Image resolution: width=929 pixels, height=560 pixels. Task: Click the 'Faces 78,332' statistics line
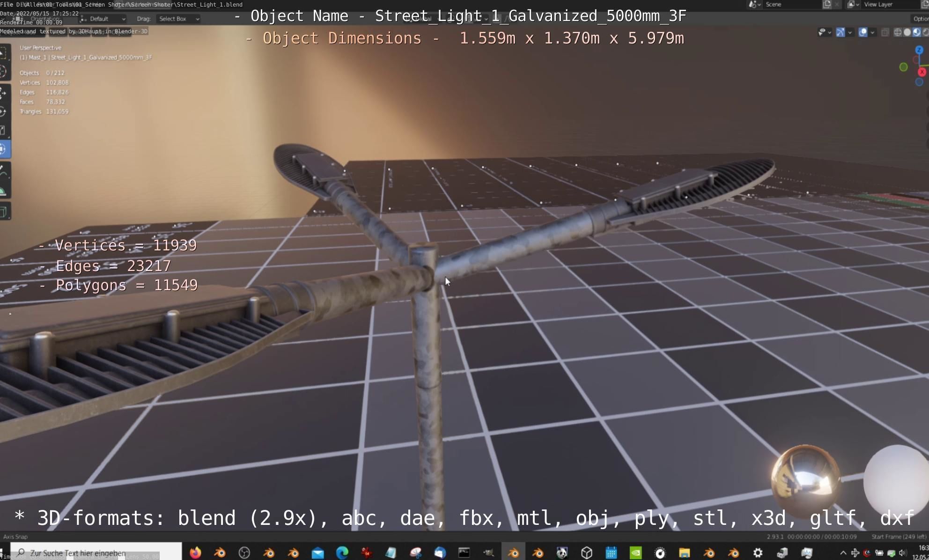click(42, 102)
